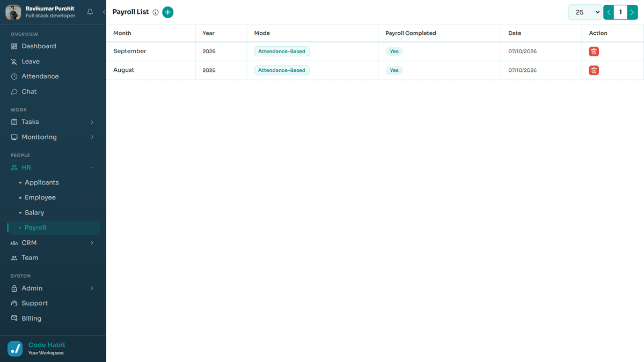Click Attendance-Based badge in September row
This screenshot has width=644, height=362.
tap(282, 51)
